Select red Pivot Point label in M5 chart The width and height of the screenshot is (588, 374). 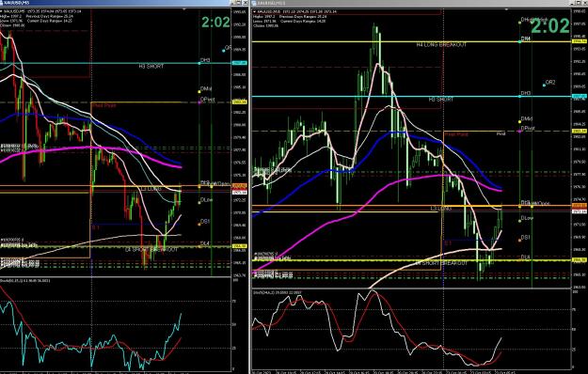click(103, 105)
